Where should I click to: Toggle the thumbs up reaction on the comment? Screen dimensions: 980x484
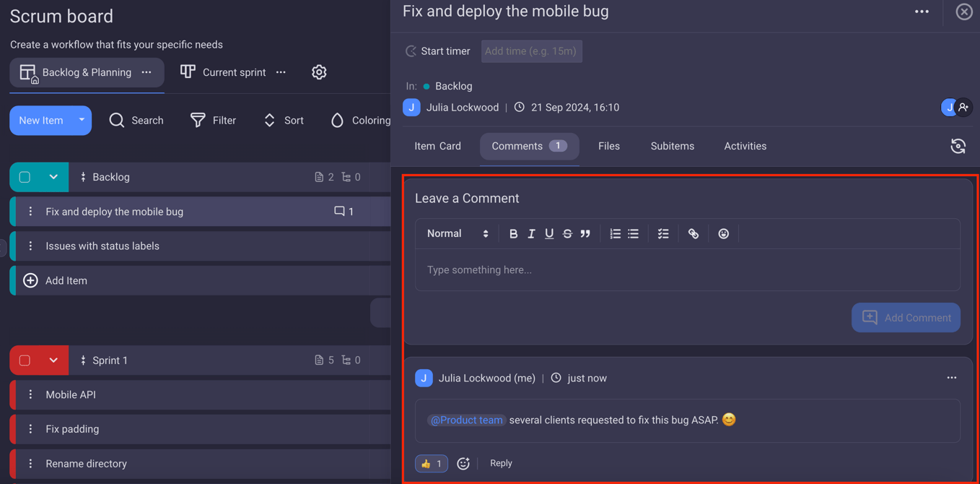(x=431, y=463)
